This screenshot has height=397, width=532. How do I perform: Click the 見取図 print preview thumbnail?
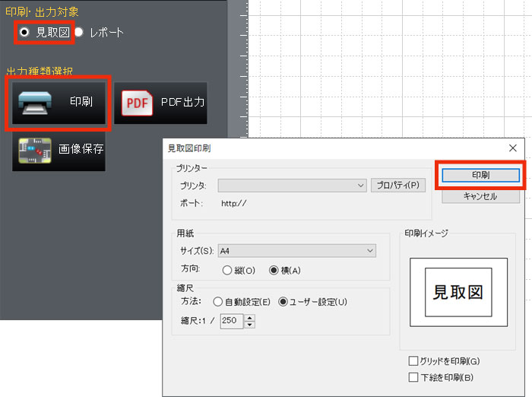(458, 292)
